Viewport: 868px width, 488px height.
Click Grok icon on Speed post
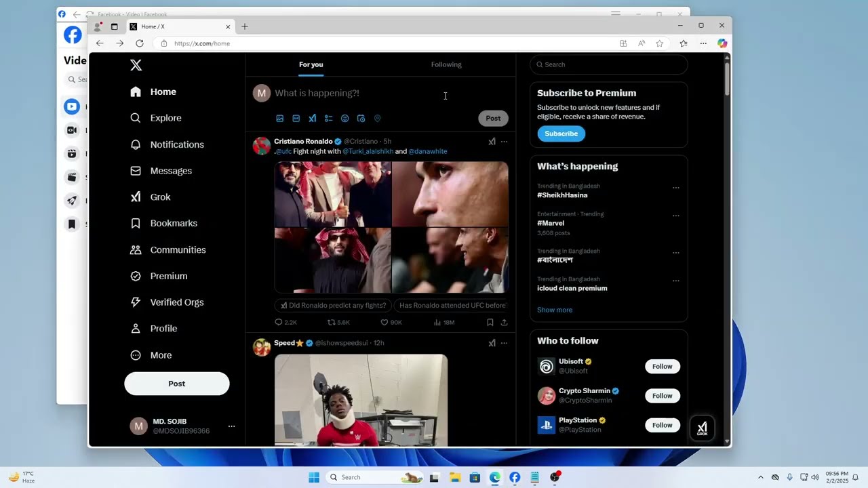click(x=492, y=343)
